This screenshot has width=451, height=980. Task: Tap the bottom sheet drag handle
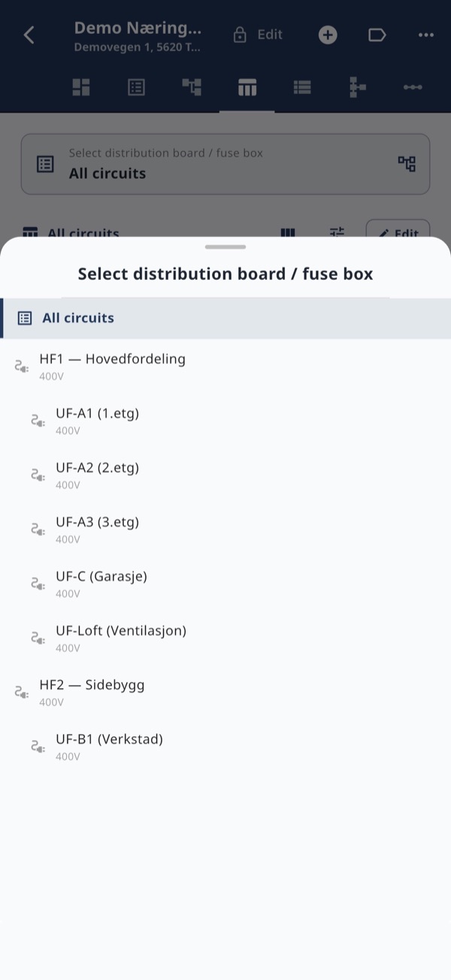point(225,247)
